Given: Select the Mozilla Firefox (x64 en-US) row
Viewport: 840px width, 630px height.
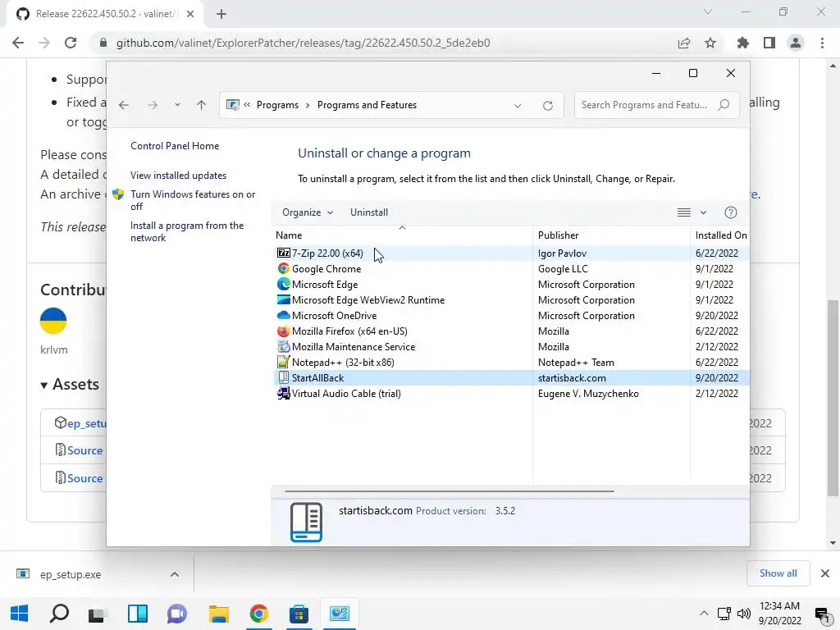Looking at the screenshot, I should (510, 331).
